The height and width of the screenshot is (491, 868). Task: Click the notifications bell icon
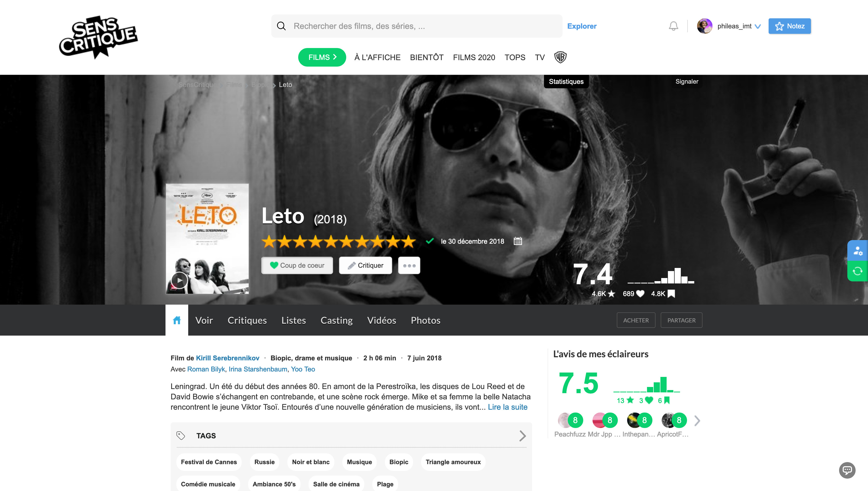tap(673, 26)
